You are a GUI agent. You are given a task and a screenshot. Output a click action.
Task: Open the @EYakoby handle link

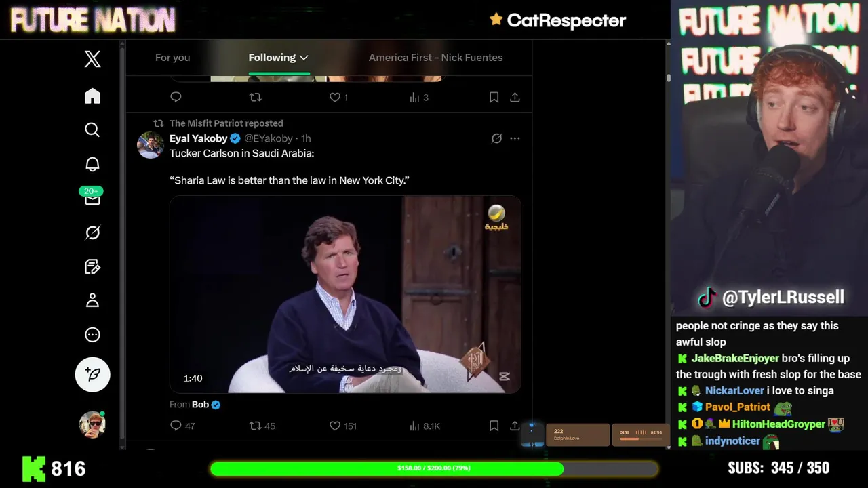269,138
